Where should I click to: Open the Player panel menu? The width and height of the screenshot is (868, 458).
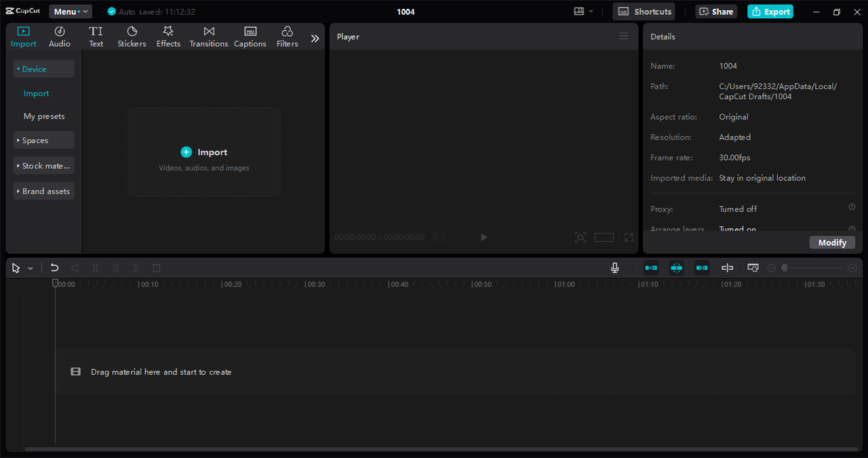tap(624, 37)
